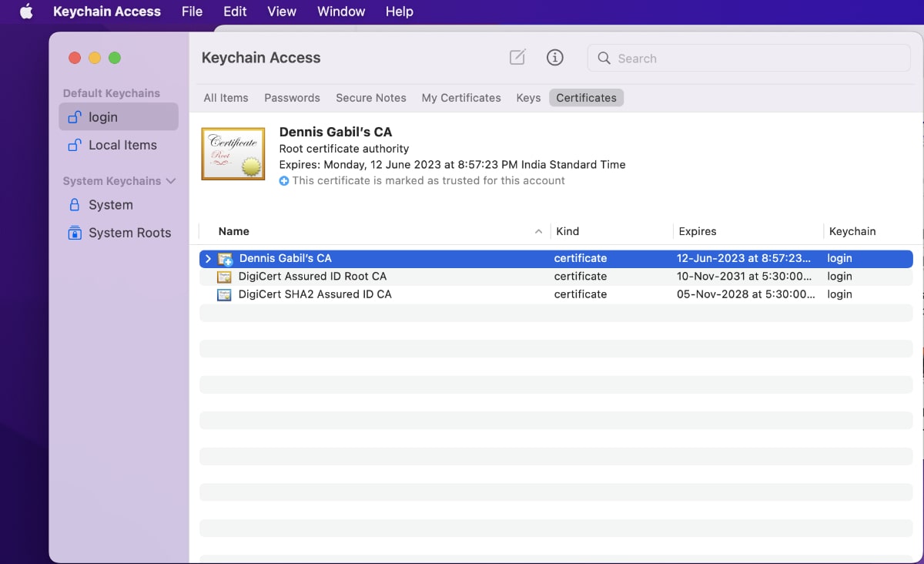The width and height of the screenshot is (924, 564).
Task: Sort by the Name column header
Action: (234, 231)
